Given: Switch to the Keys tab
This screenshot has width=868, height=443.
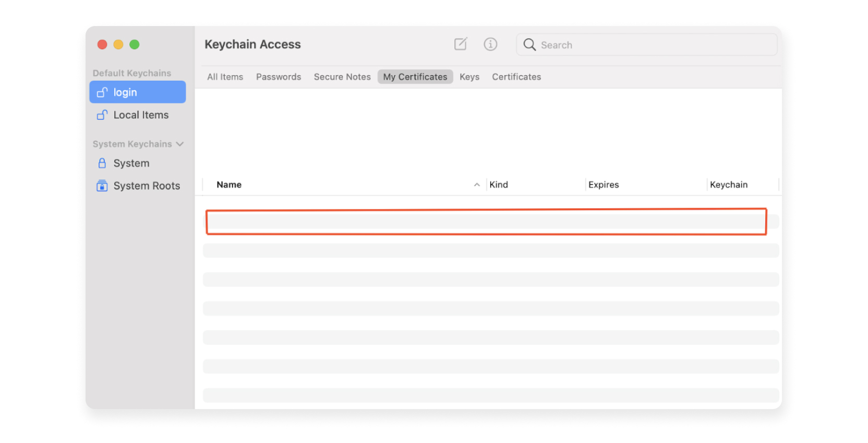Looking at the screenshot, I should 469,77.
